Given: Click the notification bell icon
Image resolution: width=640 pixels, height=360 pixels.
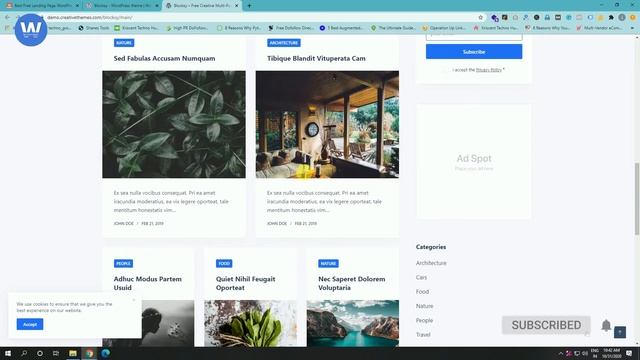Looking at the screenshot, I should (606, 325).
